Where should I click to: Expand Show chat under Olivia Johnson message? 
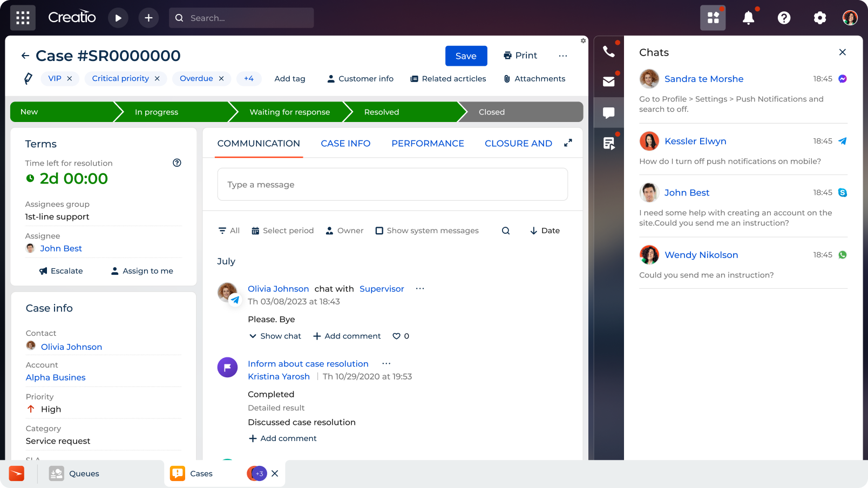pyautogui.click(x=275, y=336)
